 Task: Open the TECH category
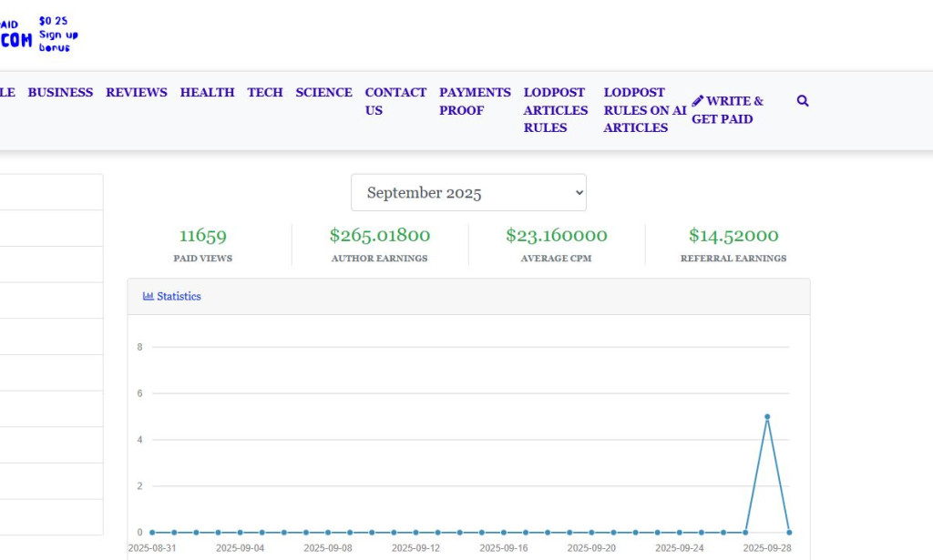[264, 92]
